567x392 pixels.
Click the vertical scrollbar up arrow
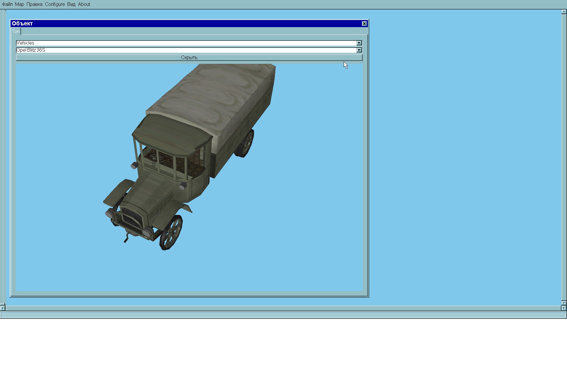(564, 12)
